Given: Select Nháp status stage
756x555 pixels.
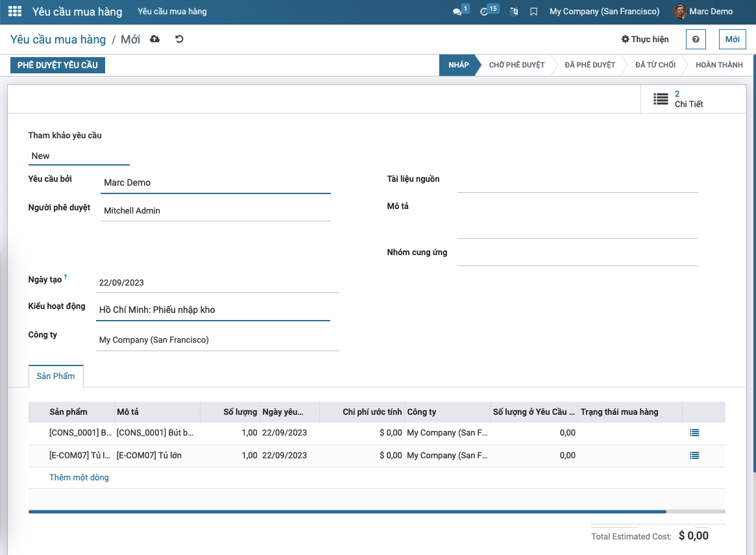Looking at the screenshot, I should coord(459,65).
